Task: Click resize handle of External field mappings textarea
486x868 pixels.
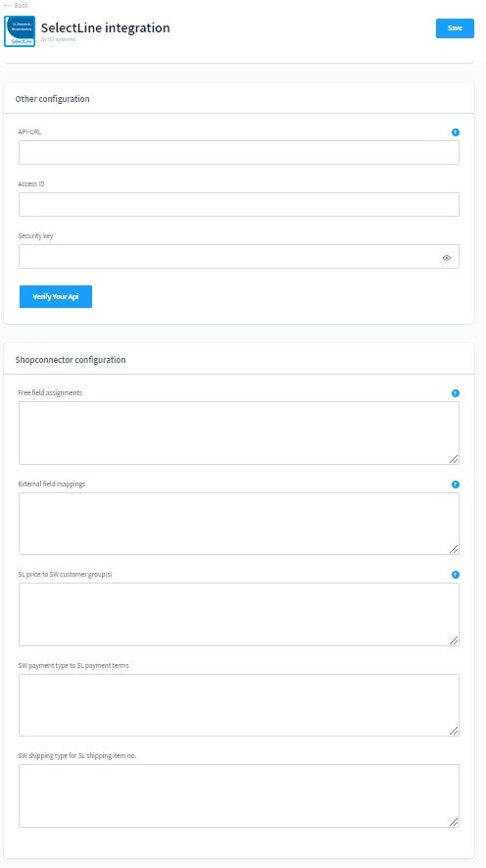Action: point(454,549)
